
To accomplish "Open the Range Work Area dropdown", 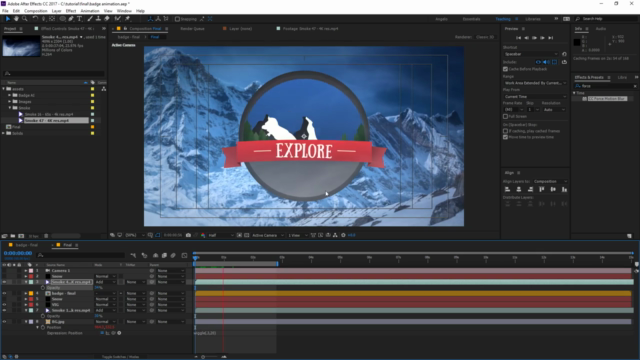I will (535, 83).
